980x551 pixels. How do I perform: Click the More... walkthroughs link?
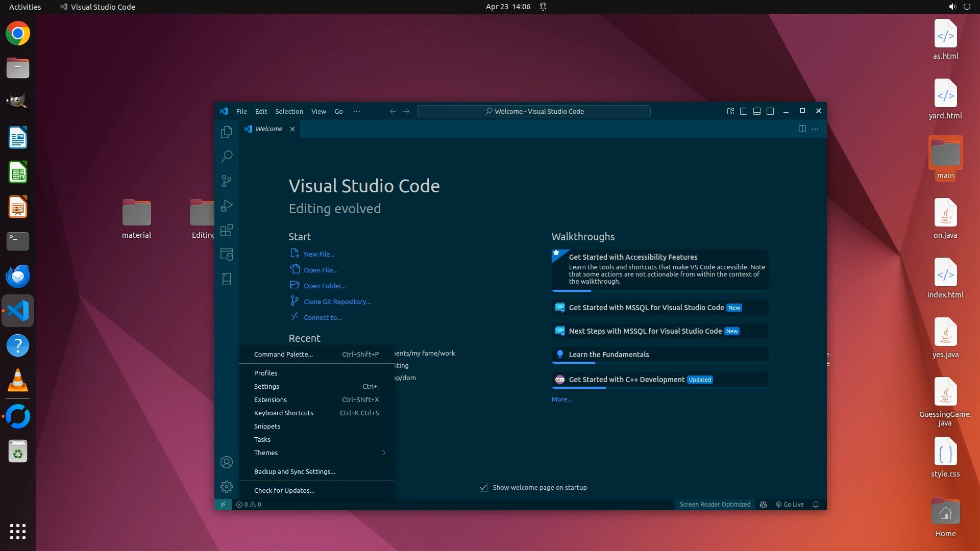point(561,399)
